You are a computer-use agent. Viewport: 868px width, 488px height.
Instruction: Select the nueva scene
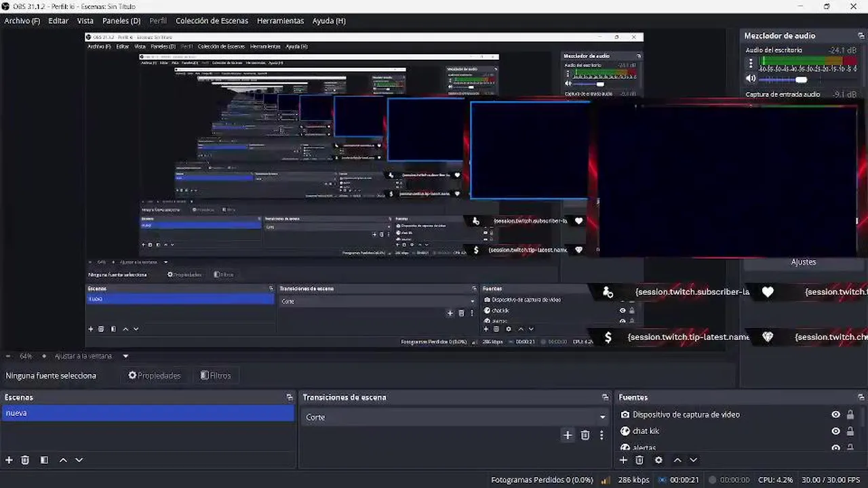pos(148,413)
